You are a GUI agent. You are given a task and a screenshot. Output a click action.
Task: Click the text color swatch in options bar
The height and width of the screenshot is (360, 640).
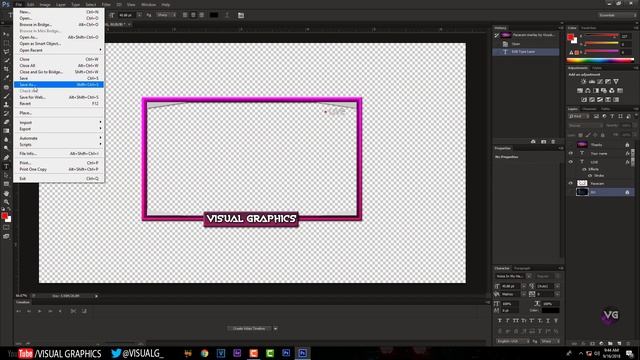[x=214, y=15]
